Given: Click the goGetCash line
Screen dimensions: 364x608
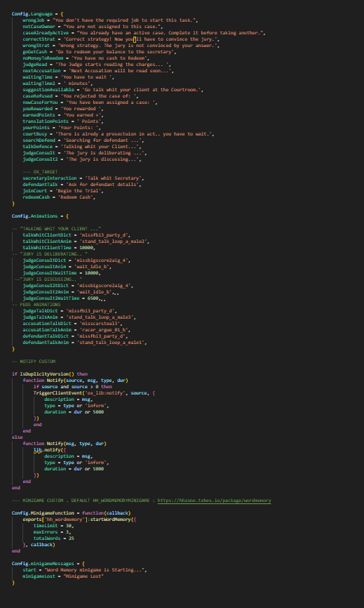Looking at the screenshot, I should (100, 52).
